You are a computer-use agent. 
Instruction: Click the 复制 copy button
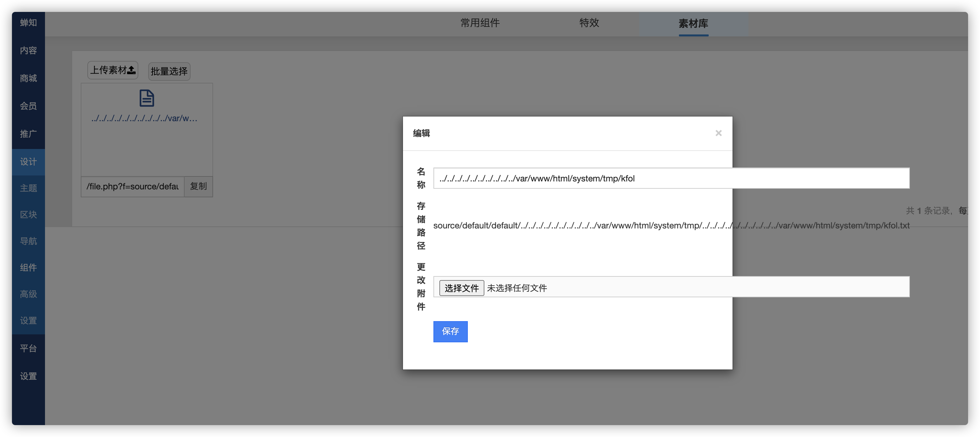(198, 186)
